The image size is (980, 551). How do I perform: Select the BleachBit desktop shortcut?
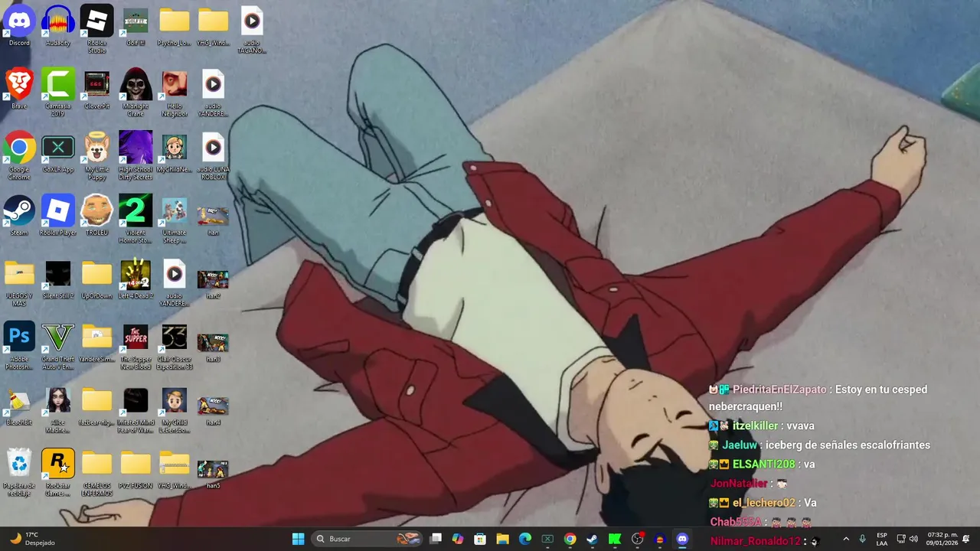pyautogui.click(x=19, y=405)
